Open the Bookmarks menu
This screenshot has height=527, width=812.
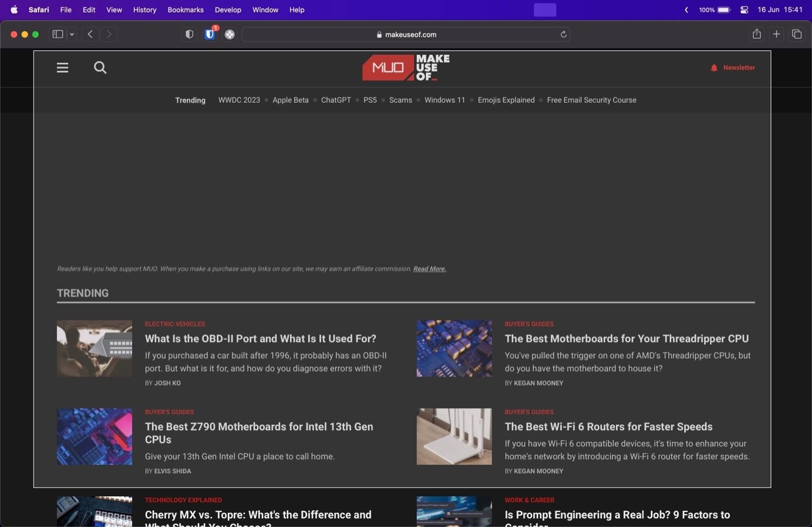(x=186, y=10)
